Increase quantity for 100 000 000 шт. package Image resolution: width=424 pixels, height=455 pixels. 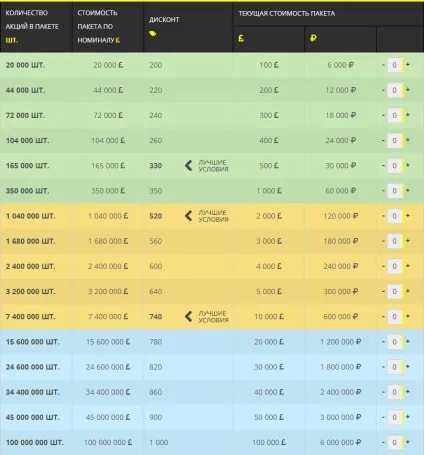(x=408, y=442)
